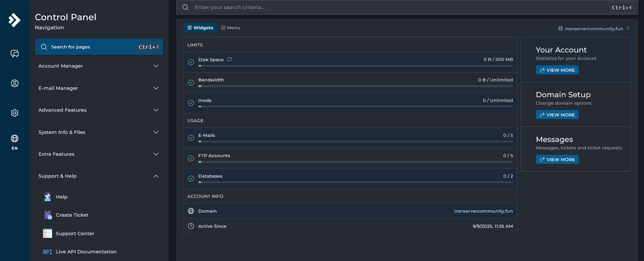Click the globe language icon labeled EN
The height and width of the screenshot is (261, 644).
click(x=15, y=139)
